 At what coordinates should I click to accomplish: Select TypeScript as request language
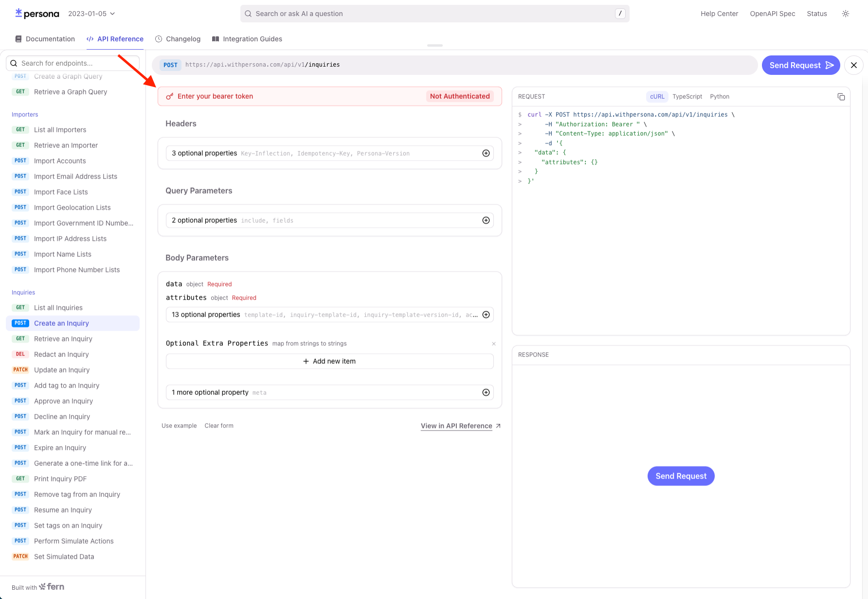coord(687,97)
